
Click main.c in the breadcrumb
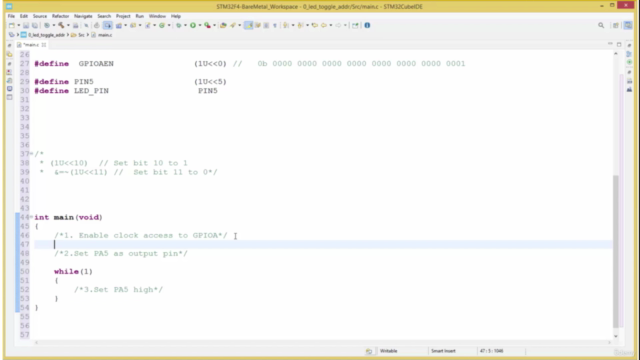[105, 35]
